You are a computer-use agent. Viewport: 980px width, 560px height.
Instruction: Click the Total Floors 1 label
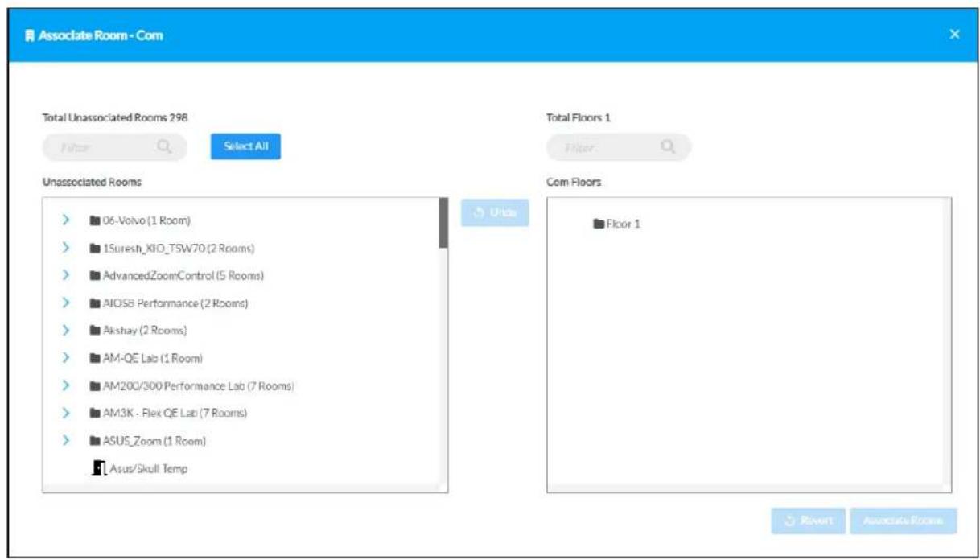coord(579,117)
